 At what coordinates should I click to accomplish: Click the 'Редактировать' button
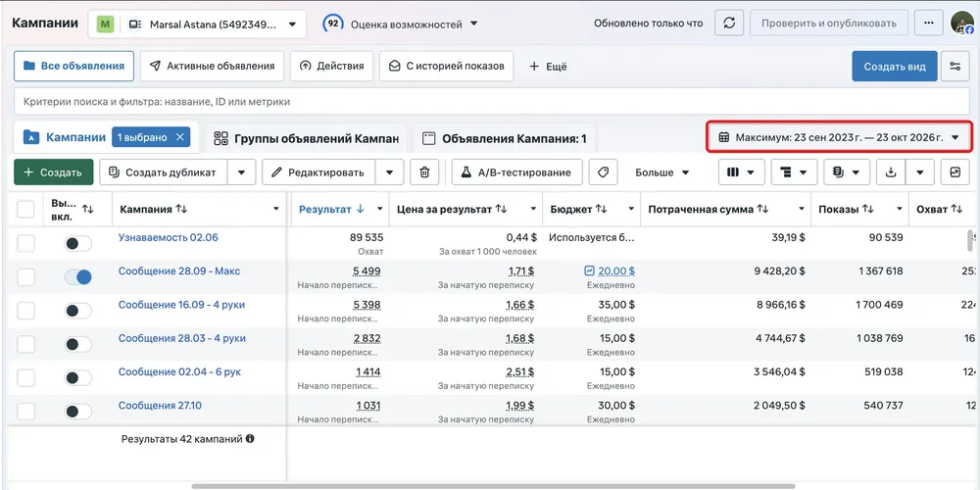point(318,172)
